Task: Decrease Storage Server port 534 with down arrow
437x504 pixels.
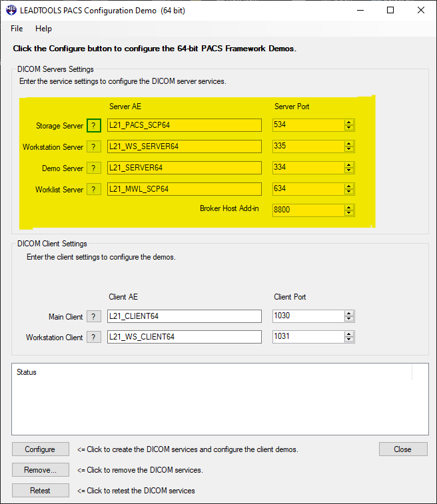Action: pos(349,128)
